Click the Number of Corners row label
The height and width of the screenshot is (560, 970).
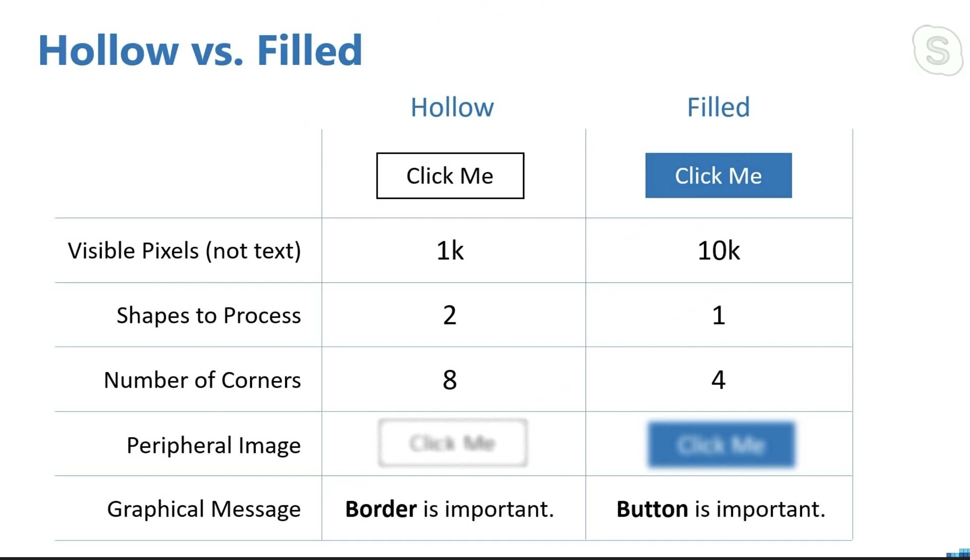coord(202,380)
